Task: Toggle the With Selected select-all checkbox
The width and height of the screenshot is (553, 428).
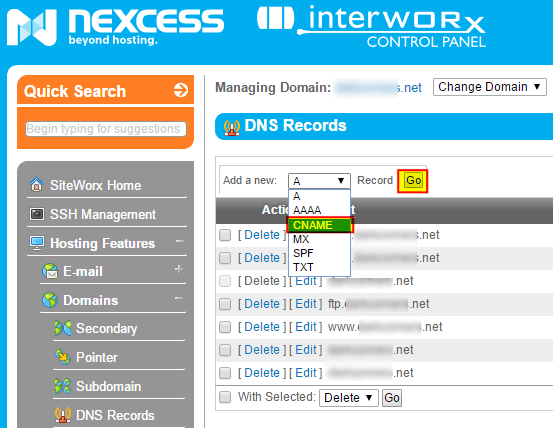Action: 225,397
